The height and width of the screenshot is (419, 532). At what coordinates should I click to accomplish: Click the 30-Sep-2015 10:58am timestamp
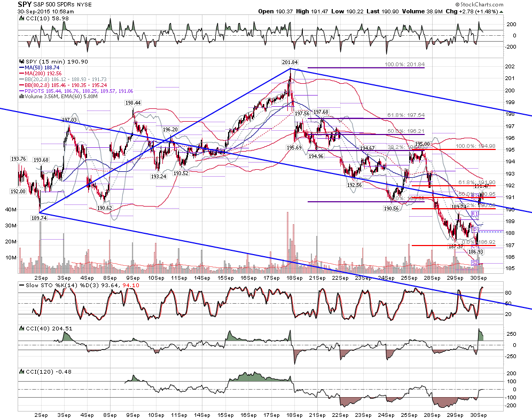(x=46, y=12)
